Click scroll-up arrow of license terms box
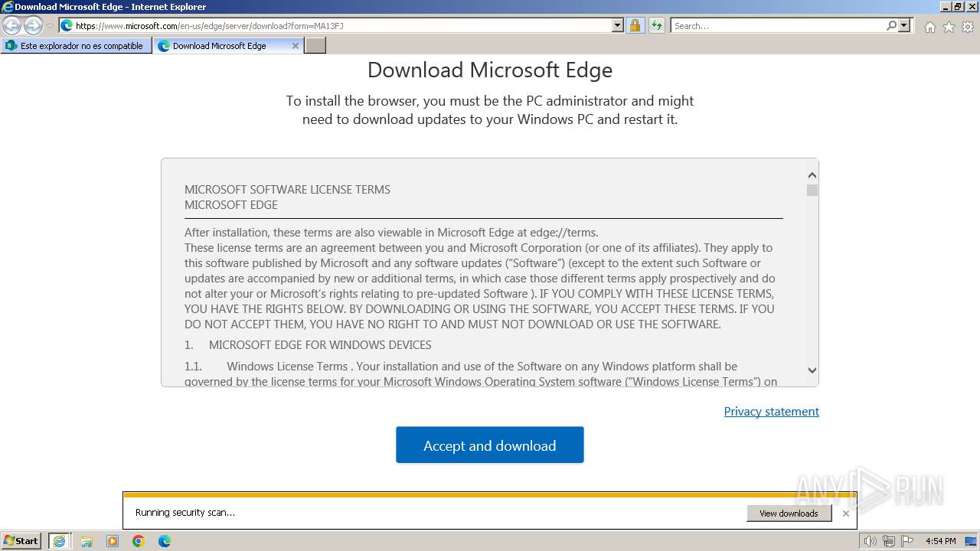This screenshot has width=980, height=551. (x=812, y=175)
